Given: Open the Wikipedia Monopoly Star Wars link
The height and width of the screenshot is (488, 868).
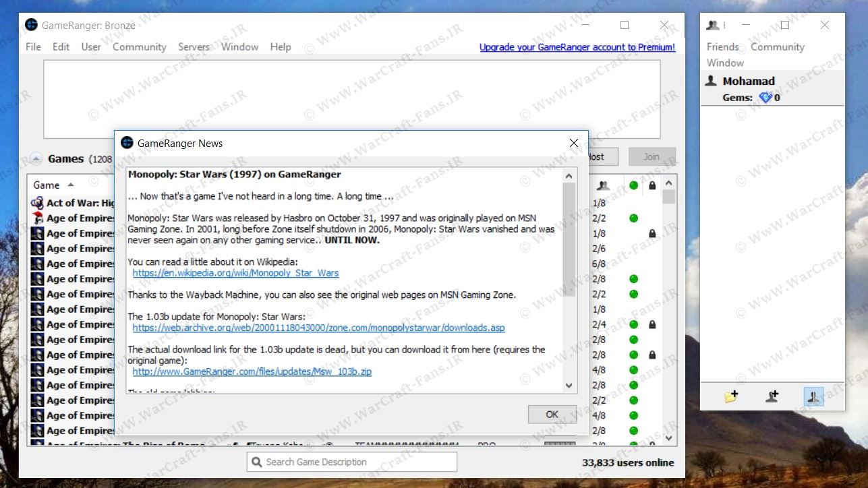Looking at the screenshot, I should click(x=235, y=273).
